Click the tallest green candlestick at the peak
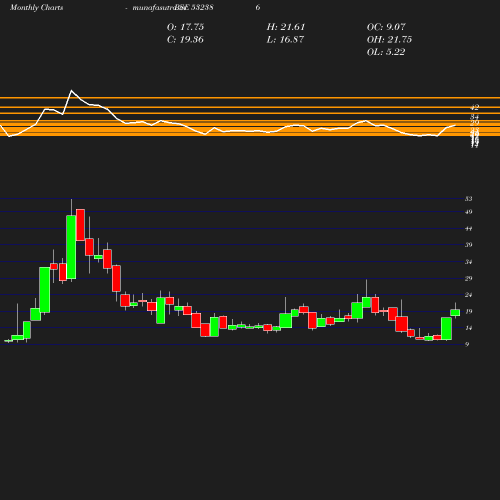The width and height of the screenshot is (500, 500). coord(71,247)
